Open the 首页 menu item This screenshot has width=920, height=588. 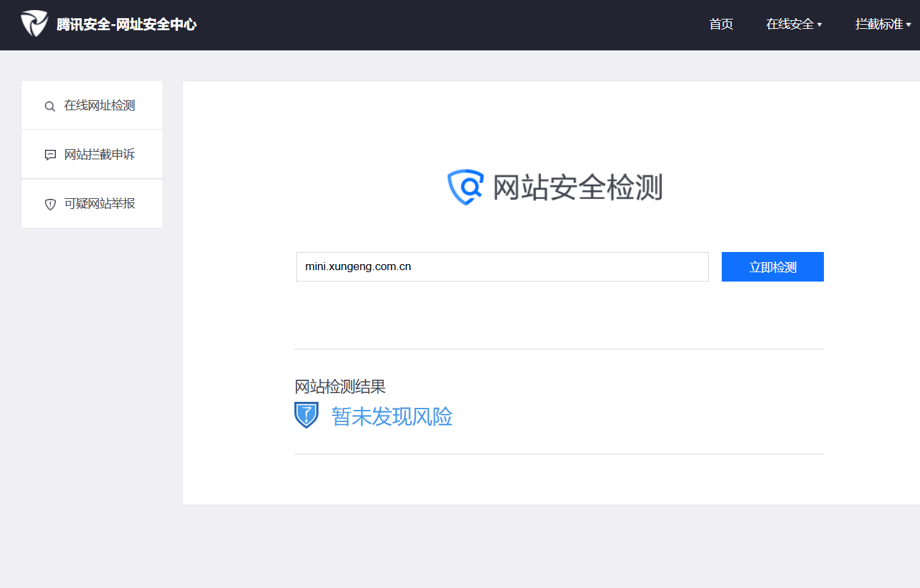(x=721, y=24)
